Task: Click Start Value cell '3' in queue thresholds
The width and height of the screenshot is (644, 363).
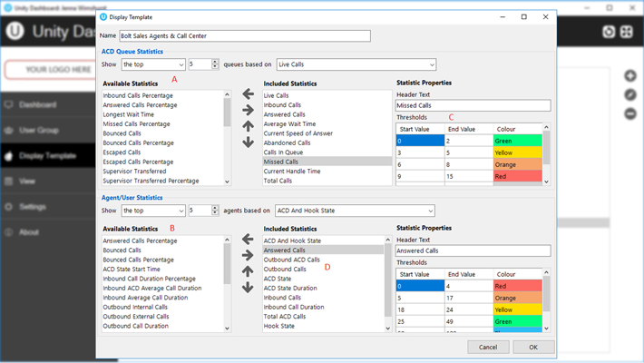Action: (420, 152)
